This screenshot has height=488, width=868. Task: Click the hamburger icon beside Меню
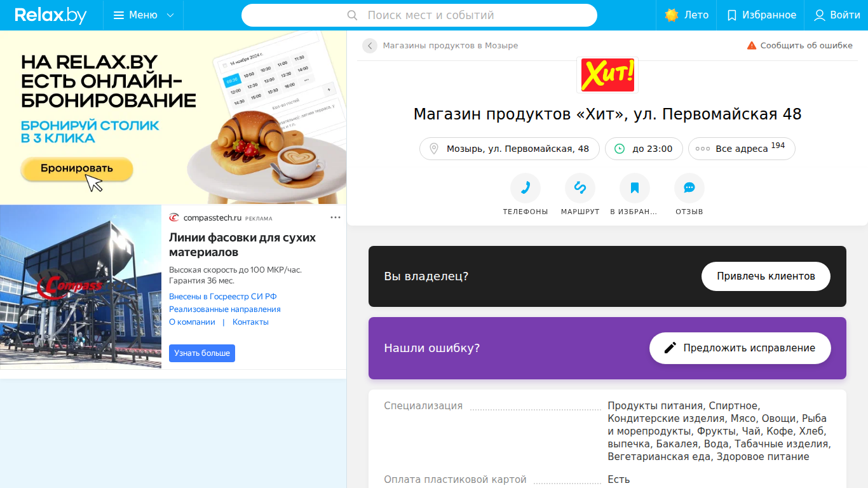click(x=119, y=15)
